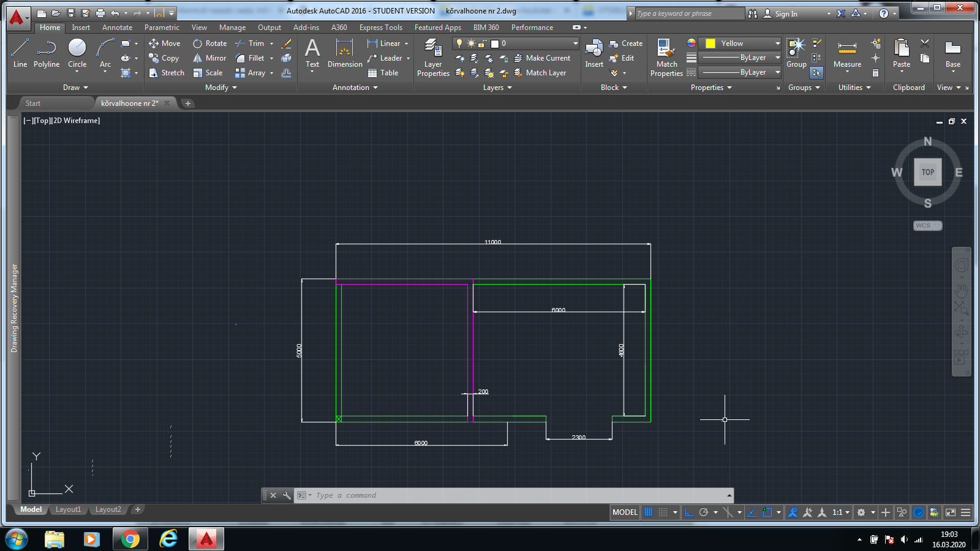The width and height of the screenshot is (980, 551).
Task: Switch to the Layout1 tab
Action: click(x=68, y=509)
